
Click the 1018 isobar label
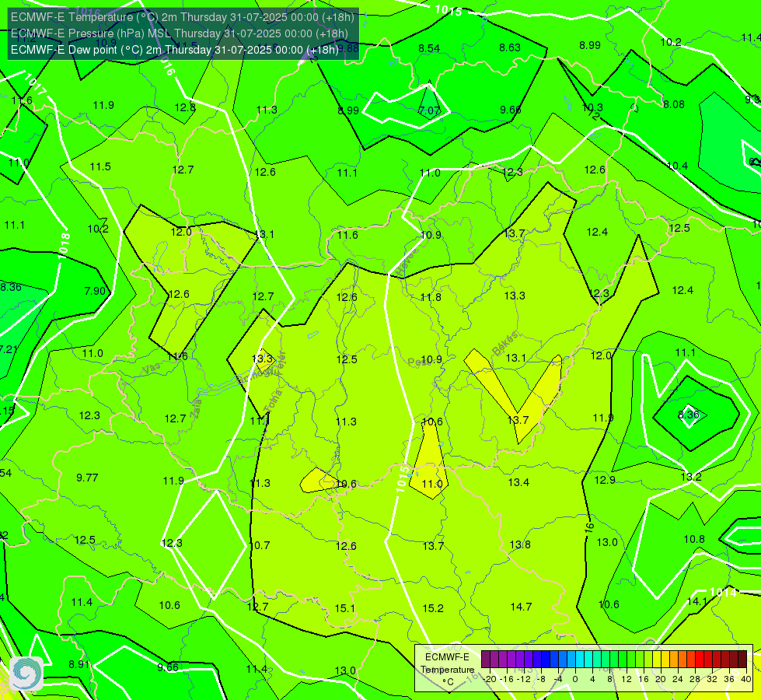64,245
